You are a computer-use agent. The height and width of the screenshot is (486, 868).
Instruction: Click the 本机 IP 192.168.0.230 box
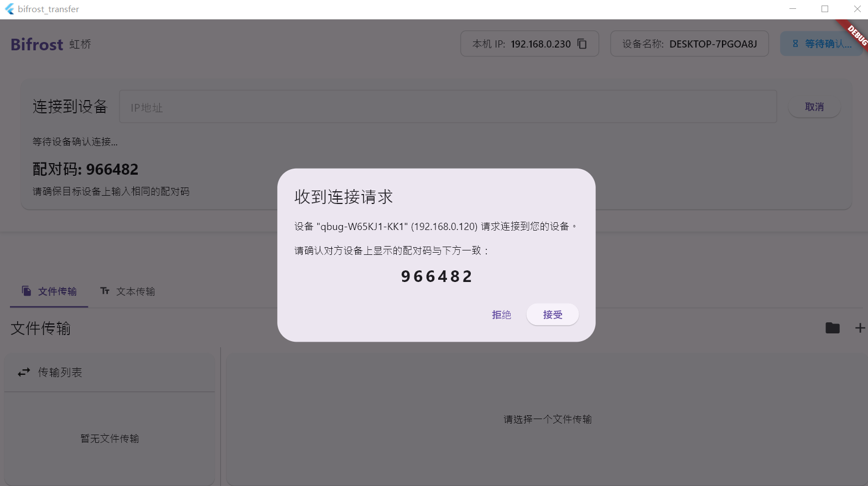(x=529, y=44)
